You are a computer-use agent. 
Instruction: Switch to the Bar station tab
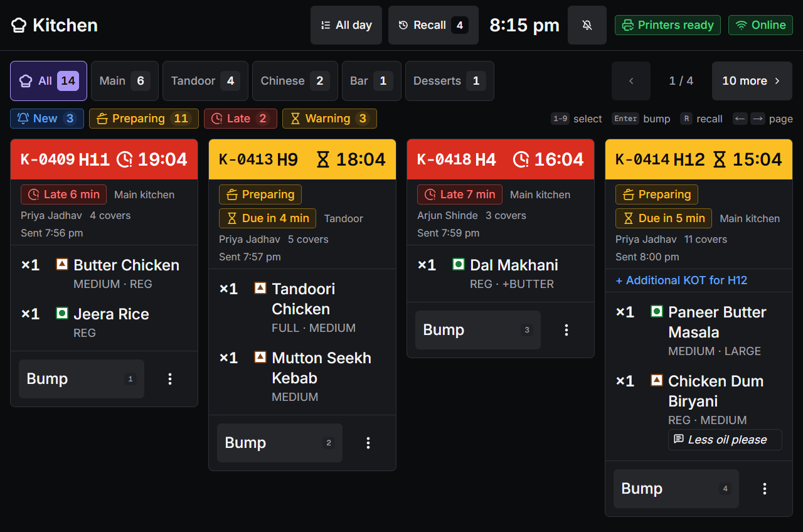click(371, 81)
